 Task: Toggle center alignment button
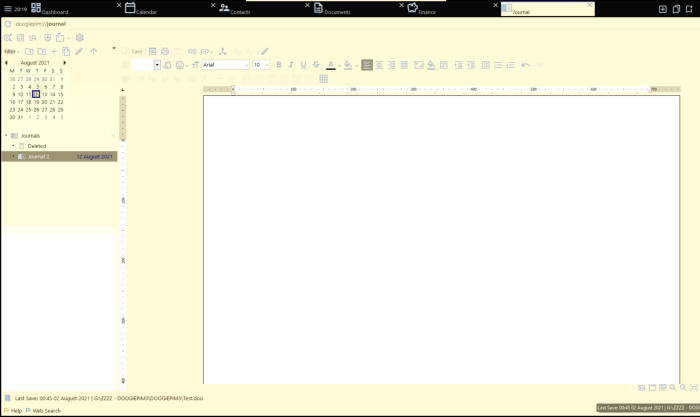point(379,65)
